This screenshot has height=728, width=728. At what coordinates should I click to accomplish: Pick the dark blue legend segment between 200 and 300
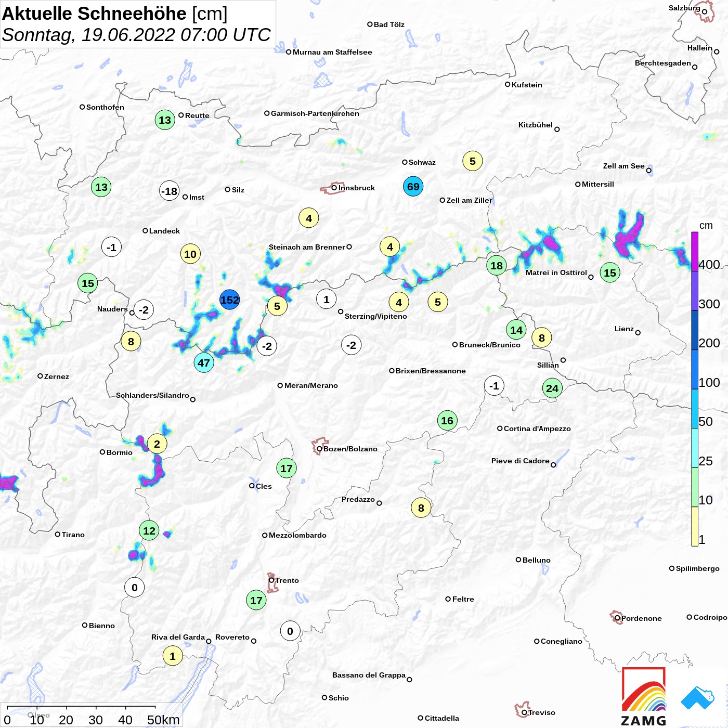pyautogui.click(x=695, y=330)
